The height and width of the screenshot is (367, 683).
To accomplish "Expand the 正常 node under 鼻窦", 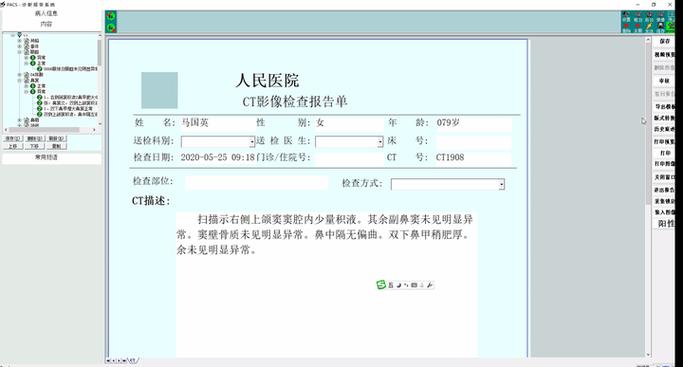I will tap(26, 86).
